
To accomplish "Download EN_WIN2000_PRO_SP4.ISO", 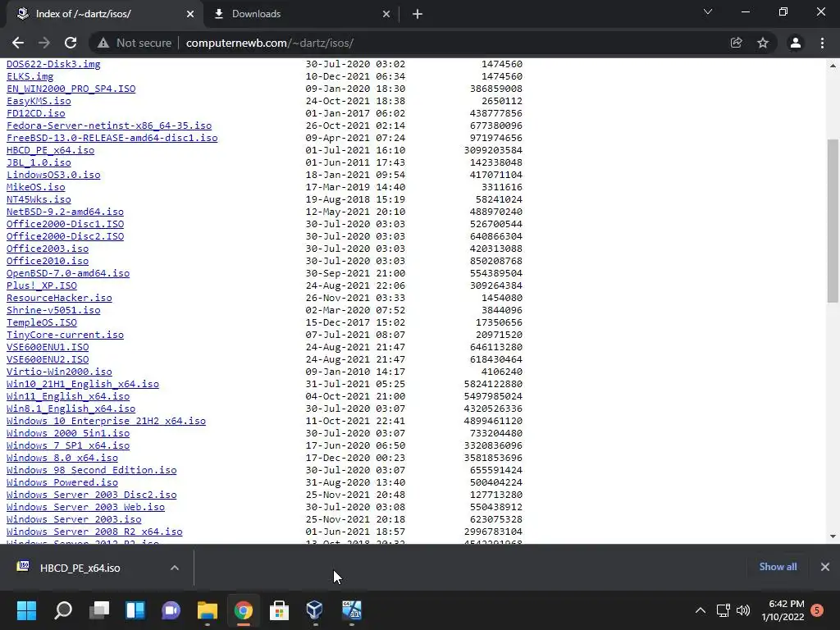I will (x=71, y=89).
